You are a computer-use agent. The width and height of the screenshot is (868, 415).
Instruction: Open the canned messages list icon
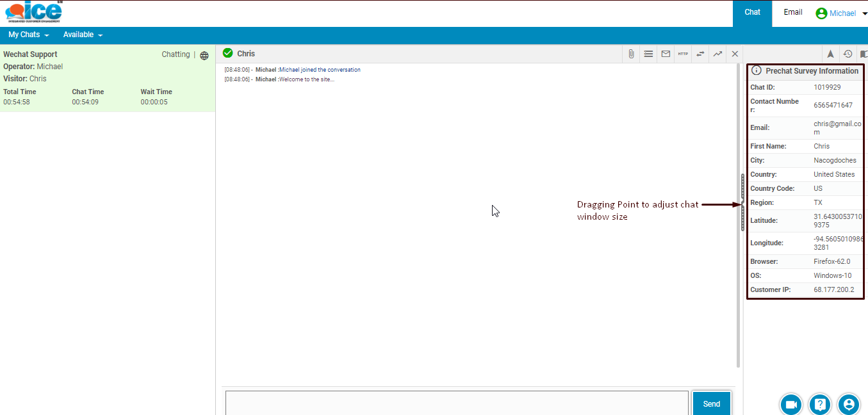pos(648,54)
